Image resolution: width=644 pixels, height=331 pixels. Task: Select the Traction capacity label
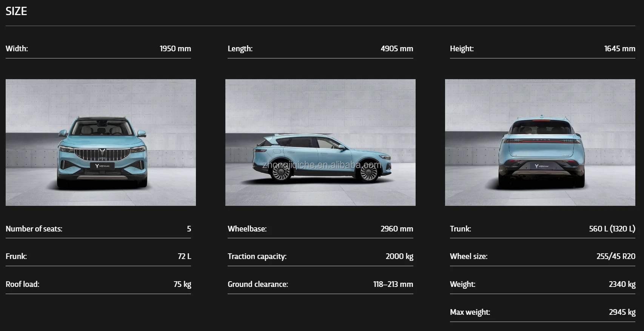pos(257,256)
